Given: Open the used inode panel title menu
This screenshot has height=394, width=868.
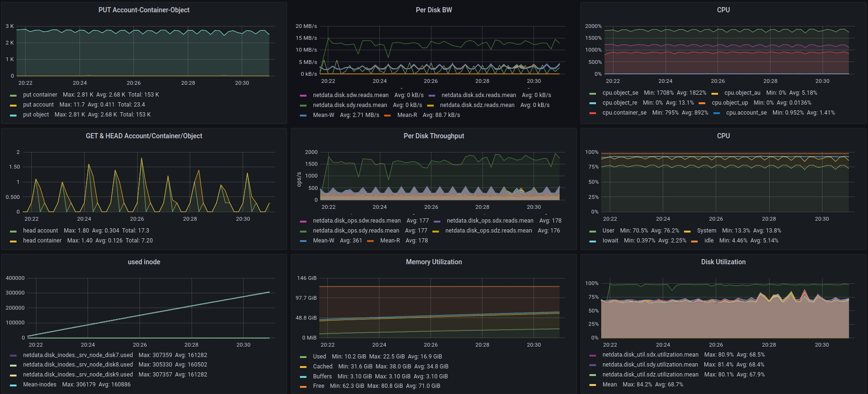Looking at the screenshot, I should coord(144,262).
